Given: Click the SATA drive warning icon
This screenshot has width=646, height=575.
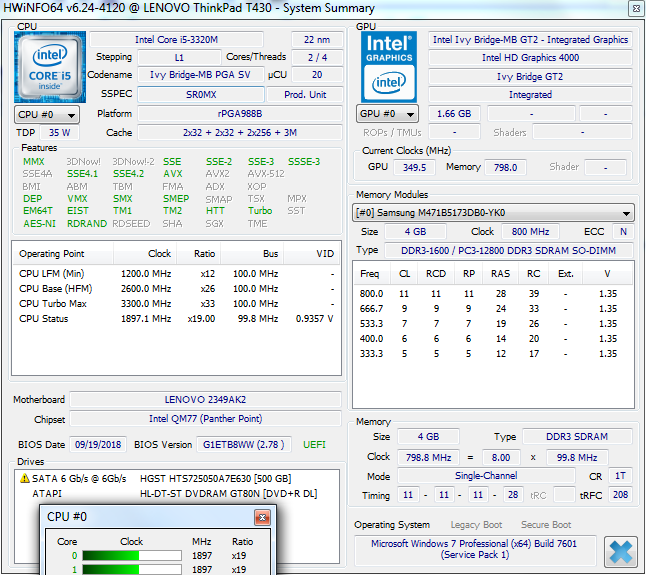Looking at the screenshot, I should click(24, 478).
